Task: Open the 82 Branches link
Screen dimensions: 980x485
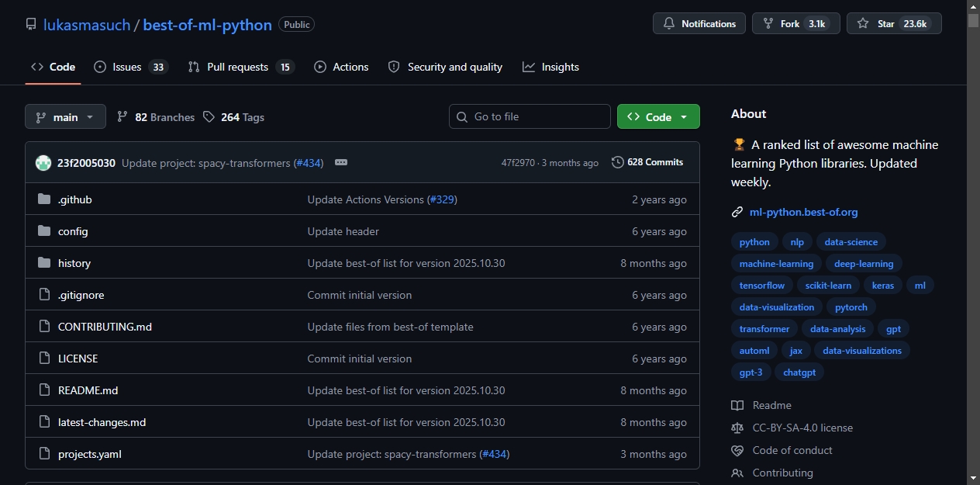Action: click(x=156, y=117)
